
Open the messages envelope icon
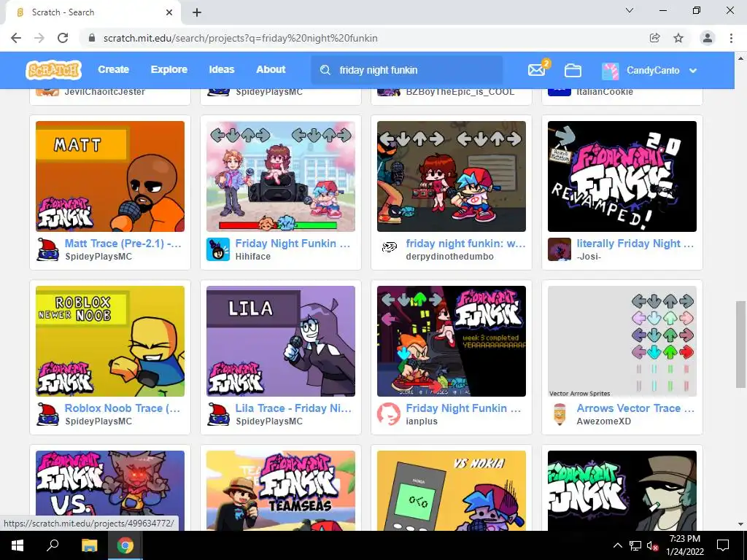point(536,70)
